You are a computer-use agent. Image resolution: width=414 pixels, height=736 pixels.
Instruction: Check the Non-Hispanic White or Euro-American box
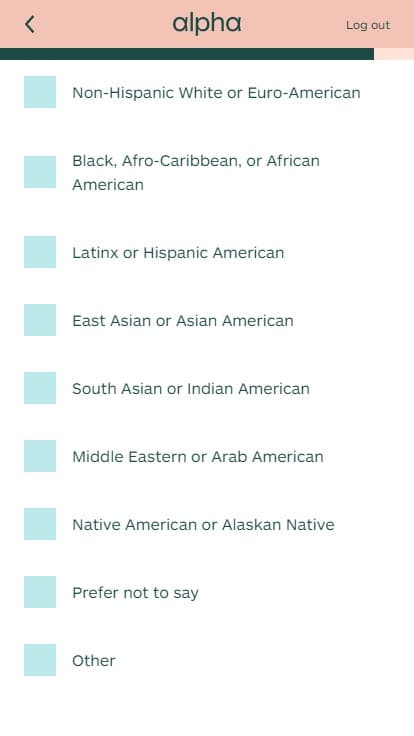click(40, 92)
